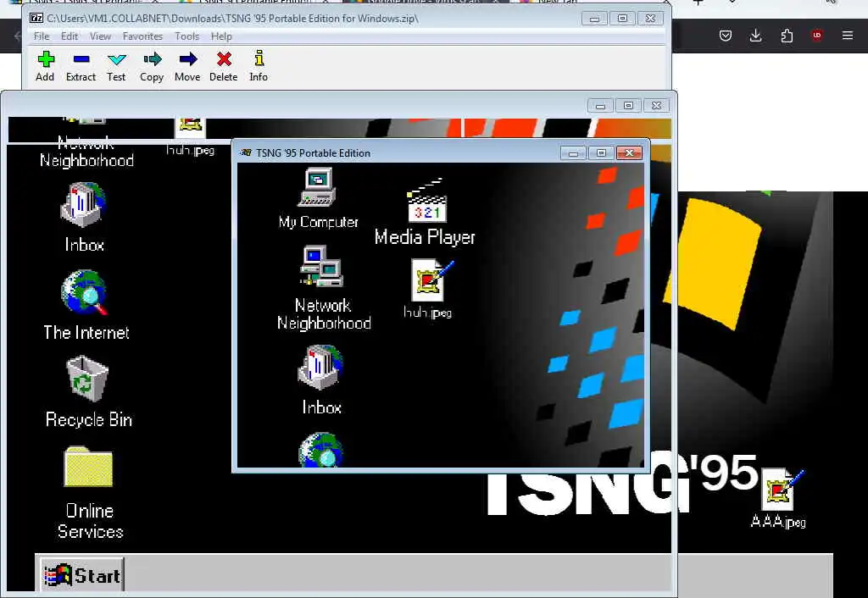Click the Extract tool in 7-Zip
This screenshot has height=598, width=868.
coord(81,66)
